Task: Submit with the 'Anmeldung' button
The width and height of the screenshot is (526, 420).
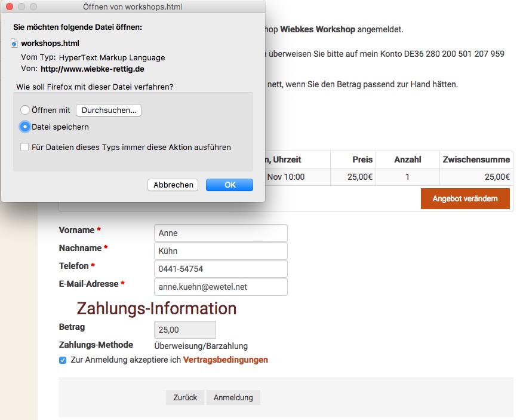Action: tap(233, 398)
